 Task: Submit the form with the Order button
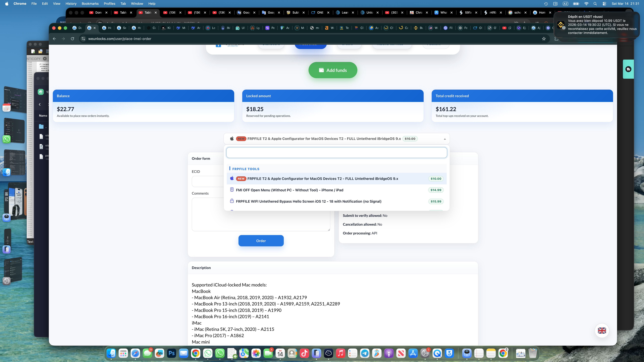[x=261, y=241]
